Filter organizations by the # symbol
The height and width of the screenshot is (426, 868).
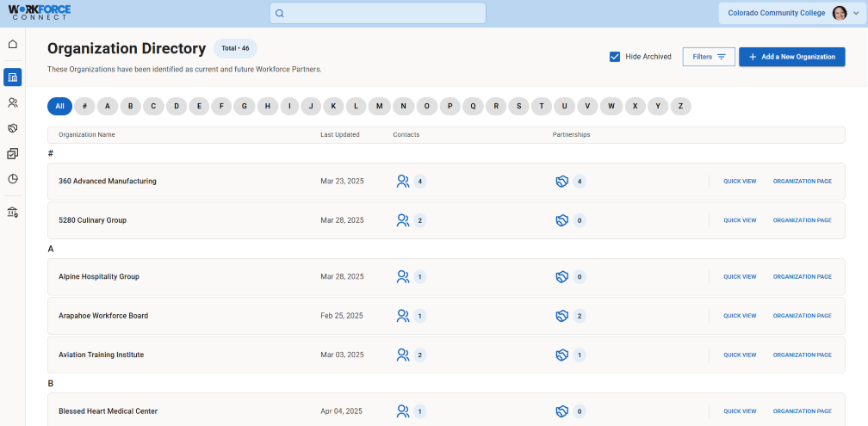84,107
